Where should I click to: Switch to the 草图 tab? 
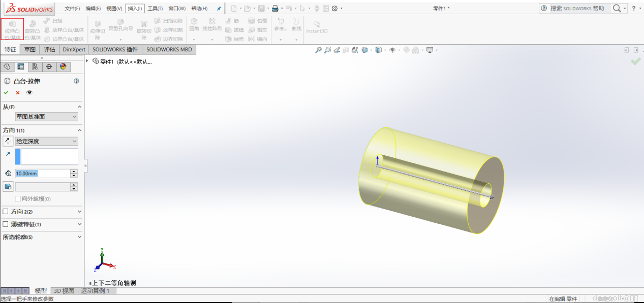30,49
